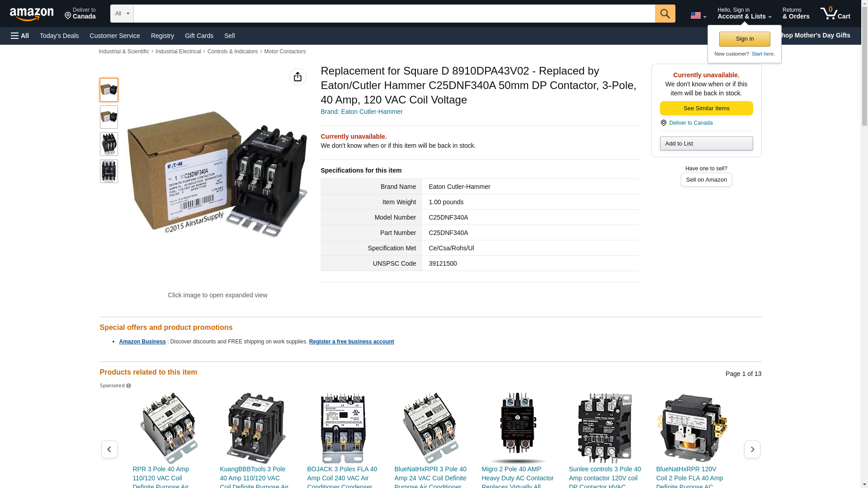Click the next carousel arrow
This screenshot has width=868, height=488.
click(752, 449)
